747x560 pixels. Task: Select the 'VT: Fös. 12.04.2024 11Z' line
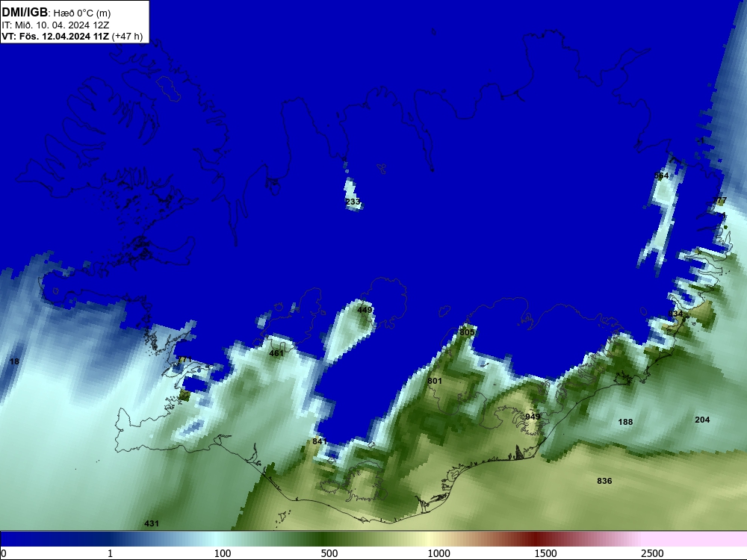pos(55,36)
